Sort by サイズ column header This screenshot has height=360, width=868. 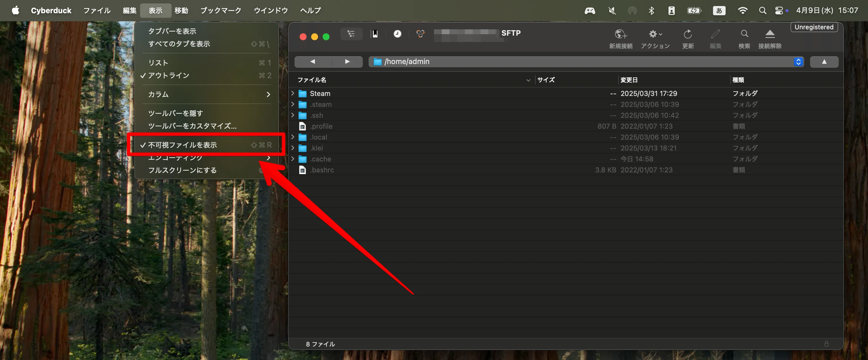coord(577,80)
